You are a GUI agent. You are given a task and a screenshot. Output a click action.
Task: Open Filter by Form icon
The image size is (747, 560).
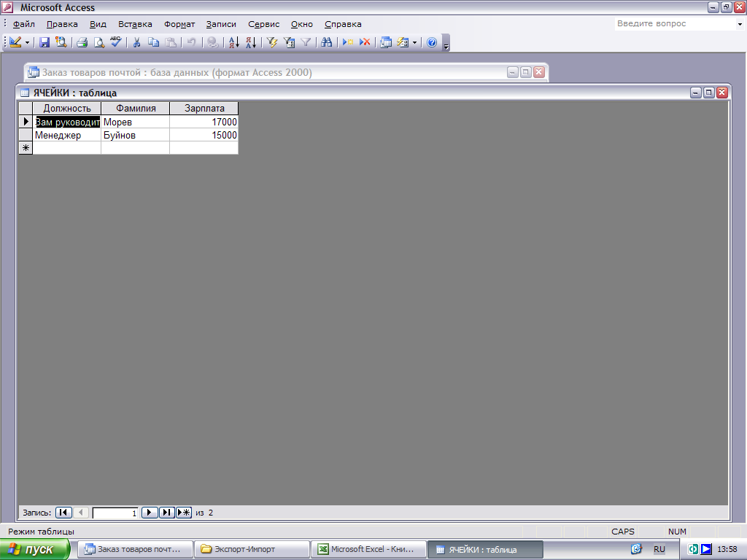point(289,42)
